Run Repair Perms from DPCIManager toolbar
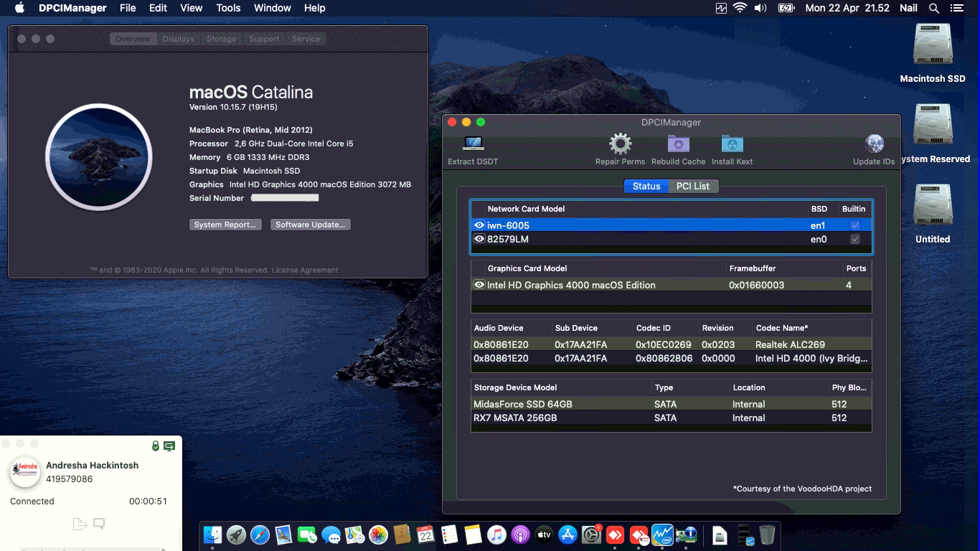 (620, 143)
